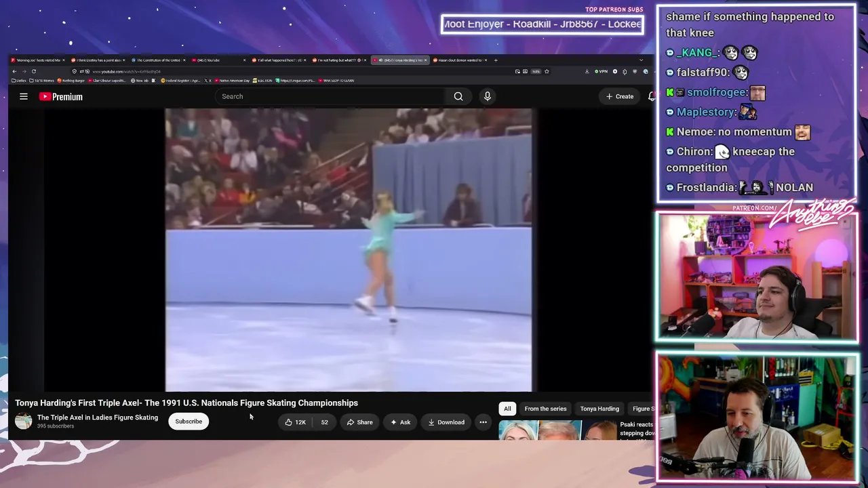Image resolution: width=868 pixels, height=488 pixels.
Task: Open the Ask AI feature for this video
Action: click(400, 422)
